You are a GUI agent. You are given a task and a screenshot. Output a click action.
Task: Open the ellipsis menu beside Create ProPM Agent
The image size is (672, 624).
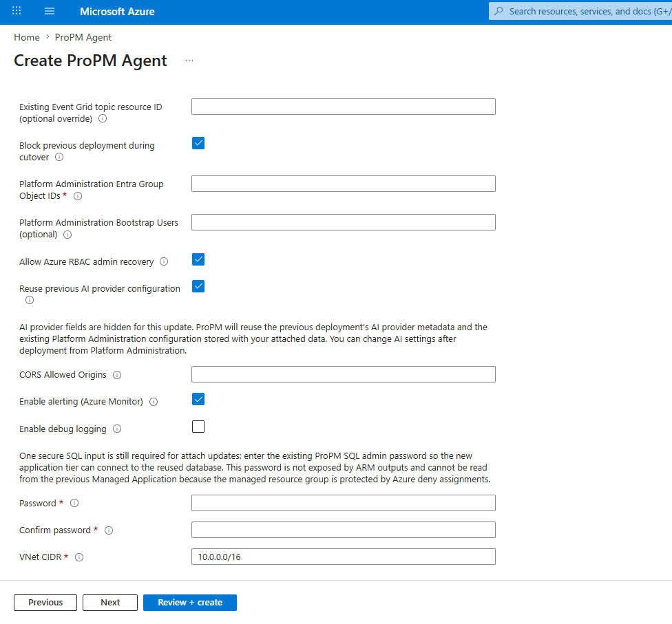pyautogui.click(x=189, y=61)
